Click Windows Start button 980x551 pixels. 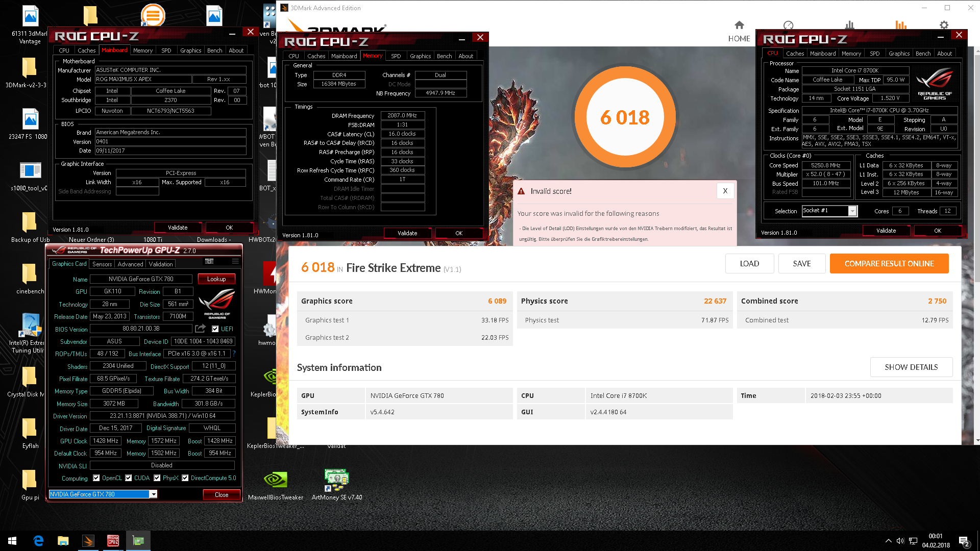coord(12,541)
